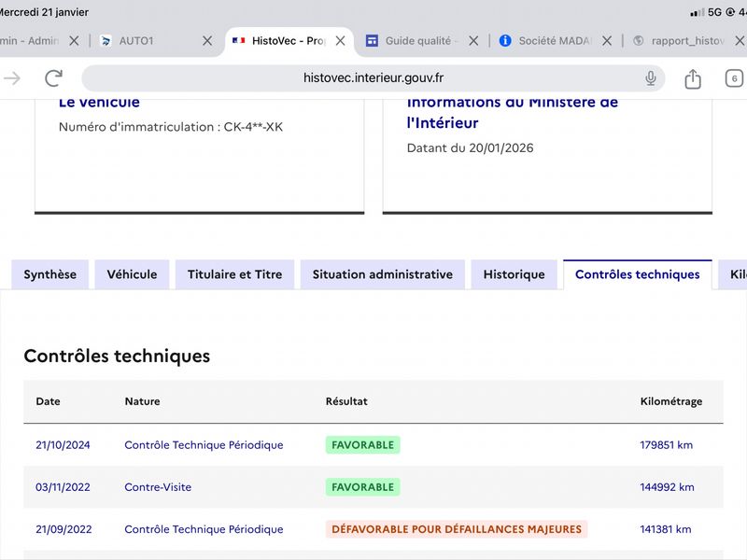Close the AUTO1 browser tab
747x560 pixels.
click(x=207, y=41)
